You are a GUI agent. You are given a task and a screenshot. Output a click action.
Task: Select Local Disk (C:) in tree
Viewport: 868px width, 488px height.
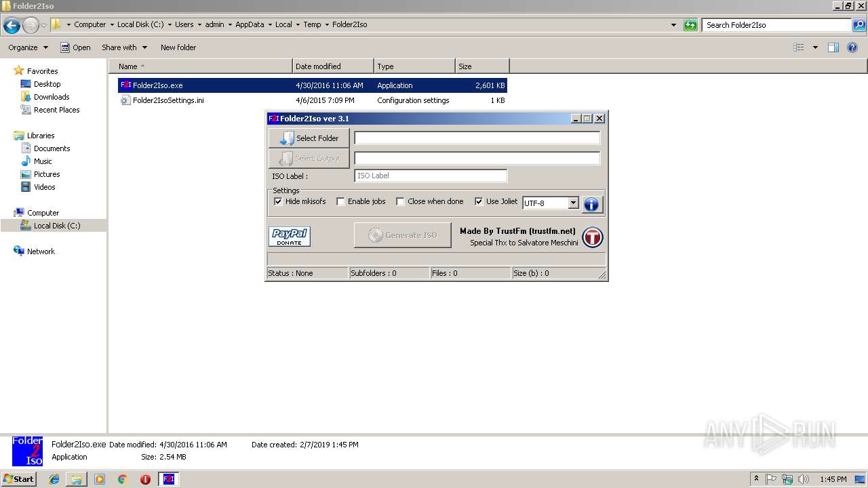pos(57,226)
